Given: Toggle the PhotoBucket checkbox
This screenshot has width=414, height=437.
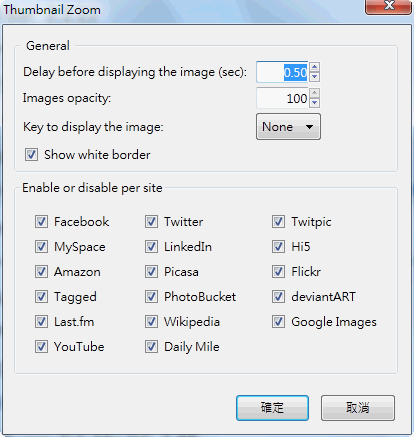Looking at the screenshot, I should tap(151, 297).
